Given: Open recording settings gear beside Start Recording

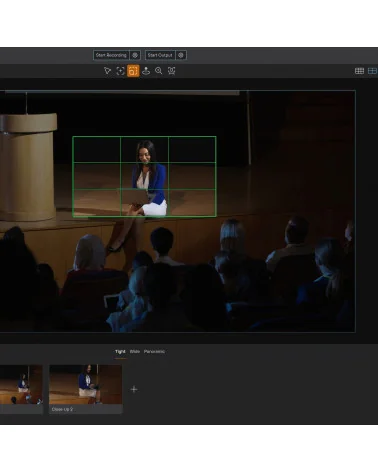Looking at the screenshot, I should point(135,55).
